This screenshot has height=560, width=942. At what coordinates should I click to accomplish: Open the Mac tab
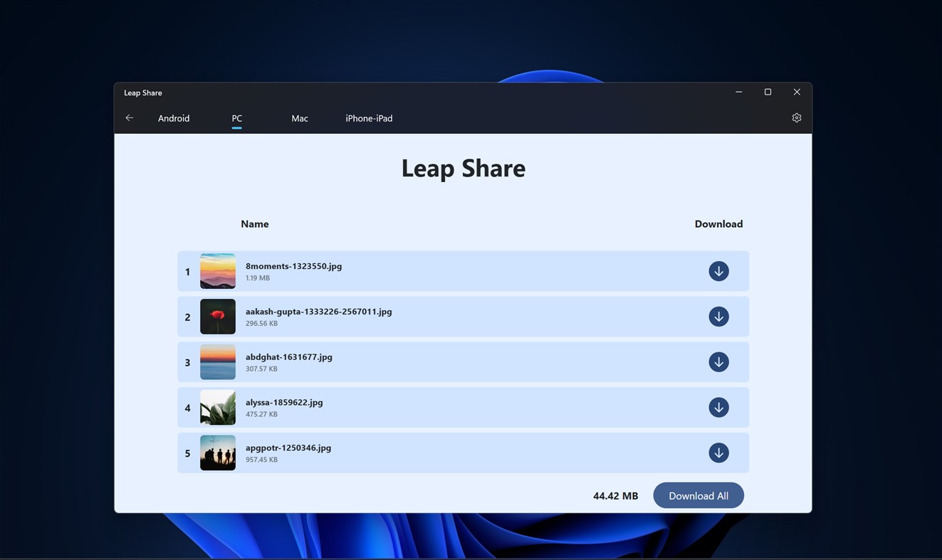coord(299,118)
